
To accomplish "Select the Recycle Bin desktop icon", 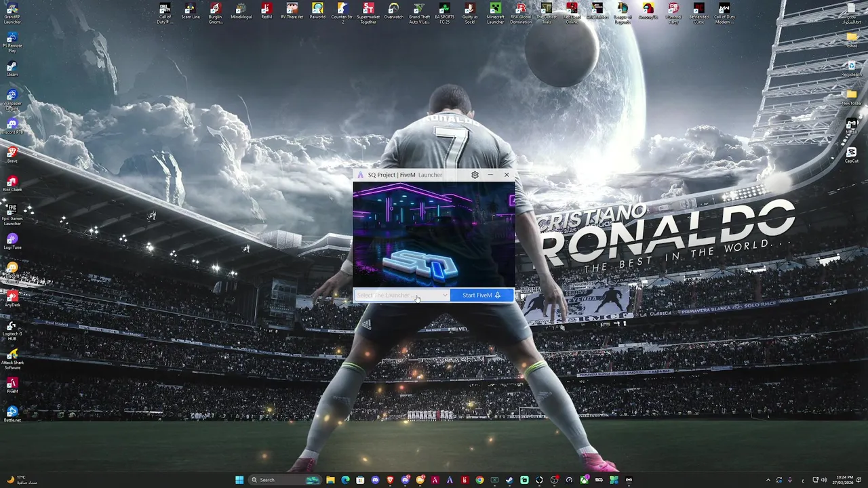I will (852, 67).
